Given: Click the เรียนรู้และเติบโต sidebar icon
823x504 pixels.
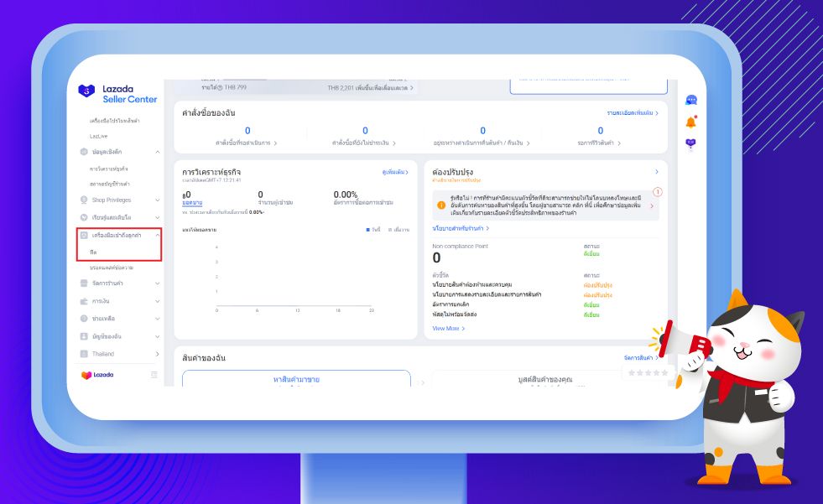Looking at the screenshot, I should 83,217.
